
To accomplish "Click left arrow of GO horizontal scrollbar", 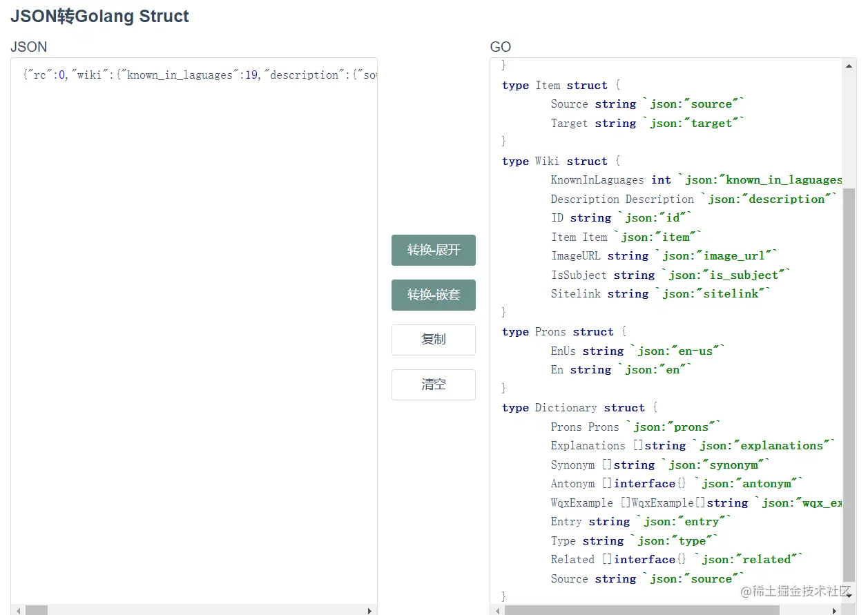I will click(497, 610).
